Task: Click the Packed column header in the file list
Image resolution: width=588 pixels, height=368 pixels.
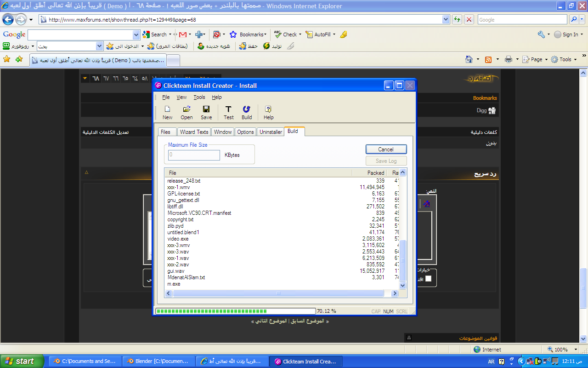Action: click(x=370, y=172)
